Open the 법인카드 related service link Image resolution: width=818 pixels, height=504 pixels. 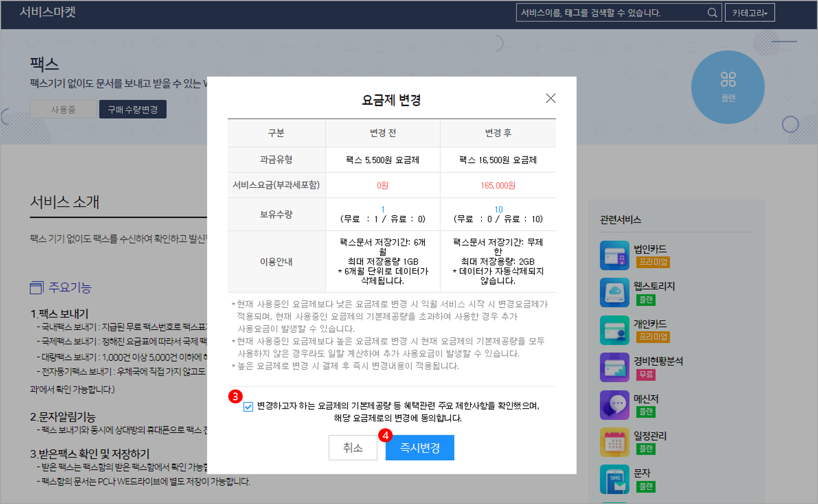tap(650, 249)
